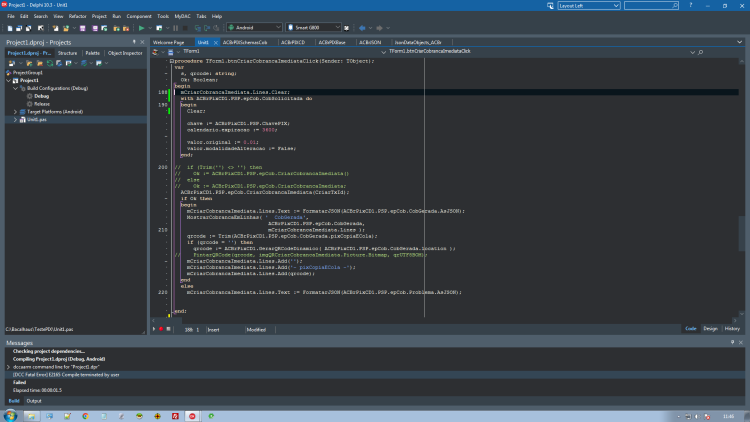Click the Run green play icon
The height and width of the screenshot is (422, 750).
pos(141,28)
